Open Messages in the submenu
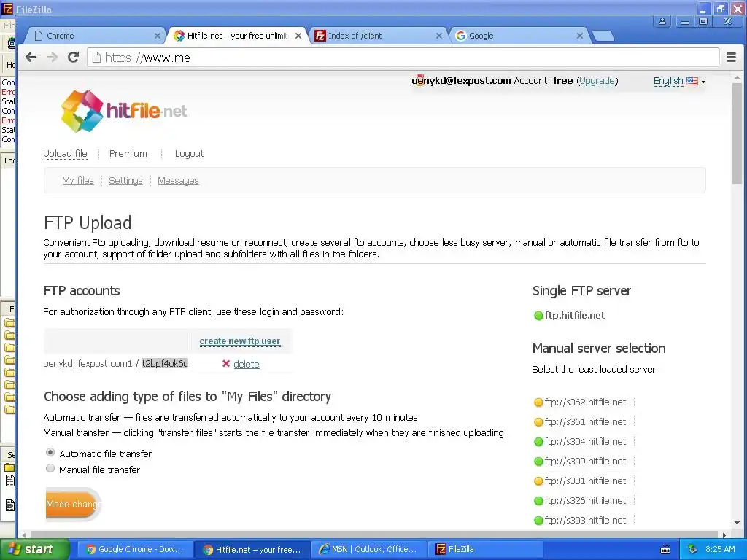 (x=178, y=181)
